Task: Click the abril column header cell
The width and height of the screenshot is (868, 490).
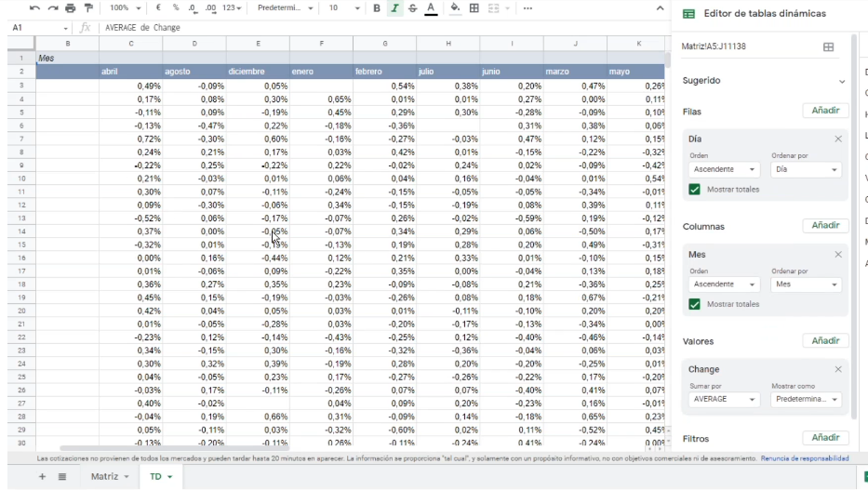Action: point(130,72)
